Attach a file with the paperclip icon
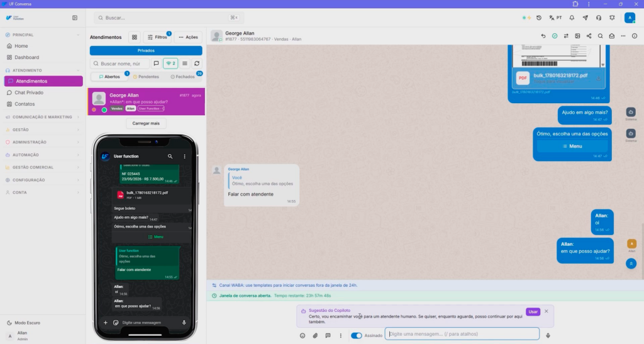This screenshot has width=644, height=344. pos(315,335)
